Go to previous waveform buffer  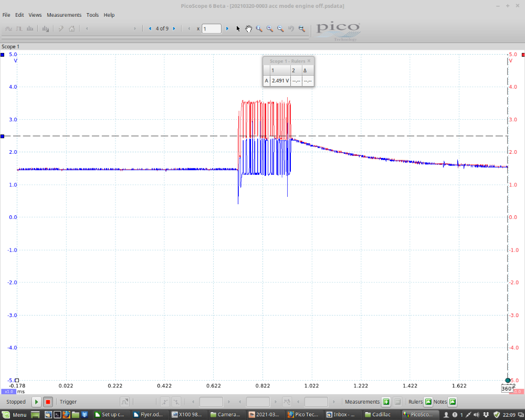(x=150, y=29)
